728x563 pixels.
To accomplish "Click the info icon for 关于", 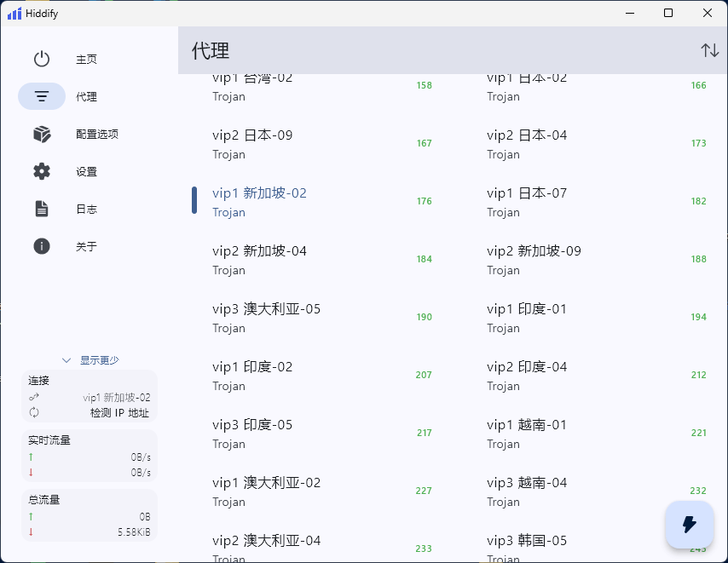I will (42, 246).
